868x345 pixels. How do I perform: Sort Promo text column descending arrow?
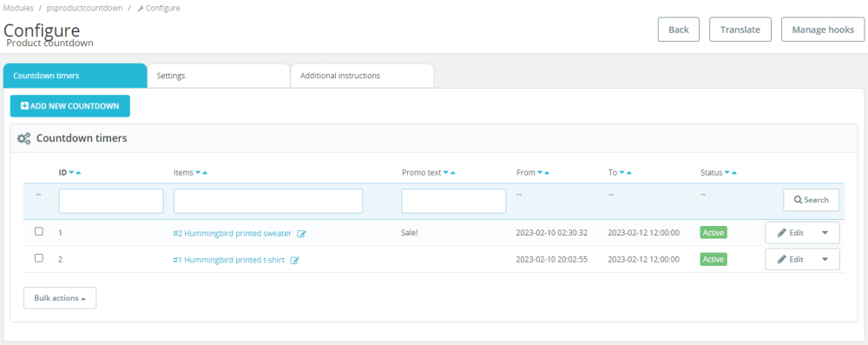(446, 173)
